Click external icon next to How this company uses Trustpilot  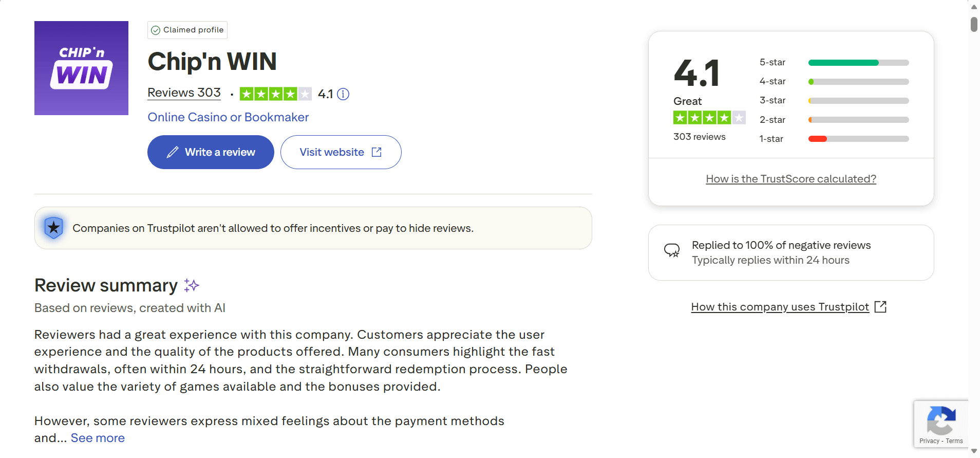[880, 307]
